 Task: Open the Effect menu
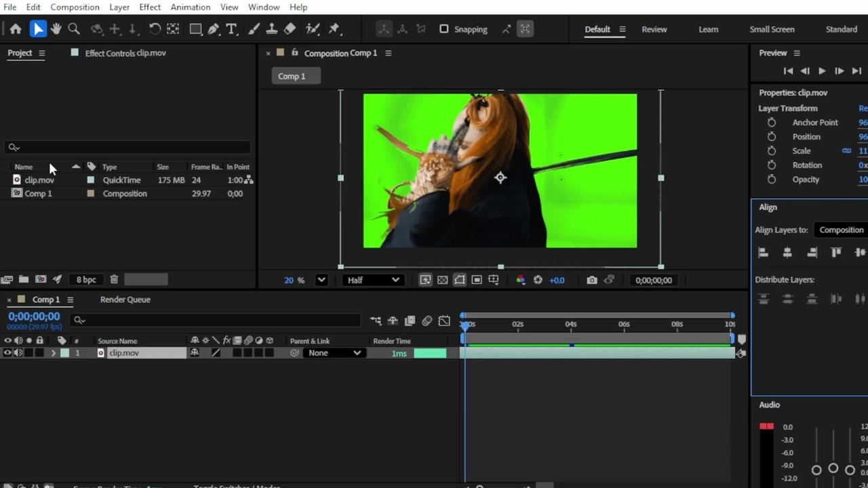pos(150,7)
